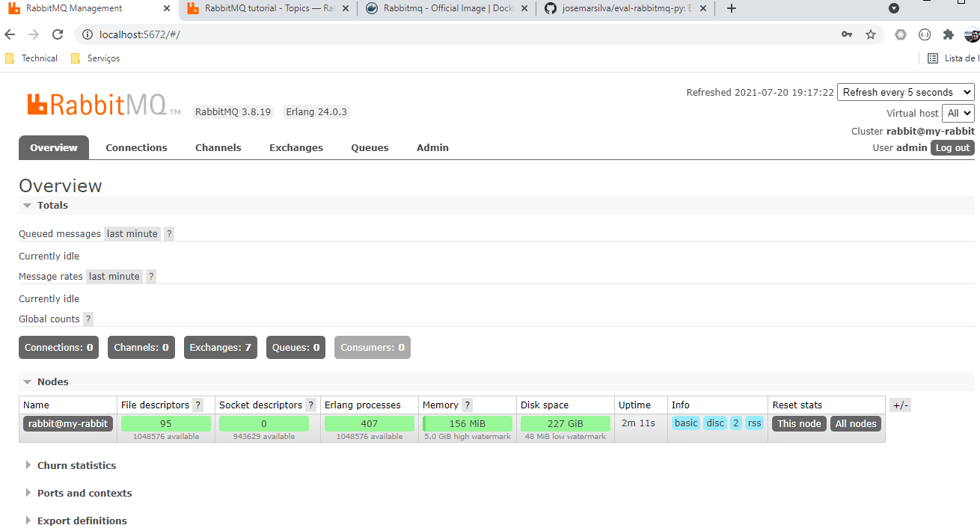The image size is (980, 528).
Task: Close the josemarsilva GitHub tab
Action: pos(702,8)
